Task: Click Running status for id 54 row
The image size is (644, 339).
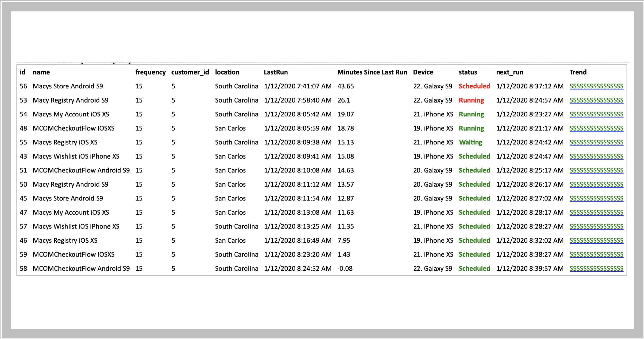Action: [471, 114]
